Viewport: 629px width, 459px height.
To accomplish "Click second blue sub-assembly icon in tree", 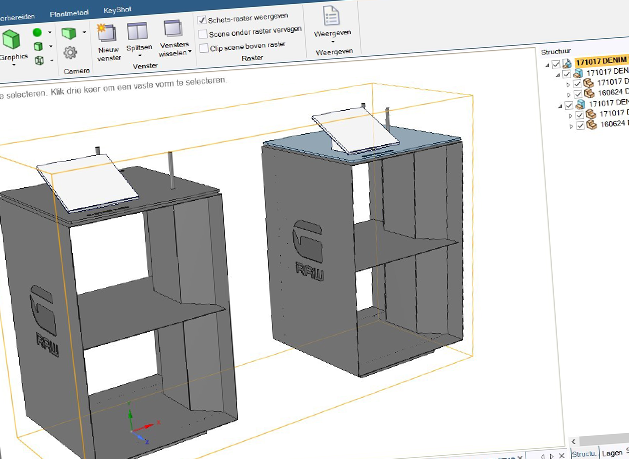I will [580, 105].
